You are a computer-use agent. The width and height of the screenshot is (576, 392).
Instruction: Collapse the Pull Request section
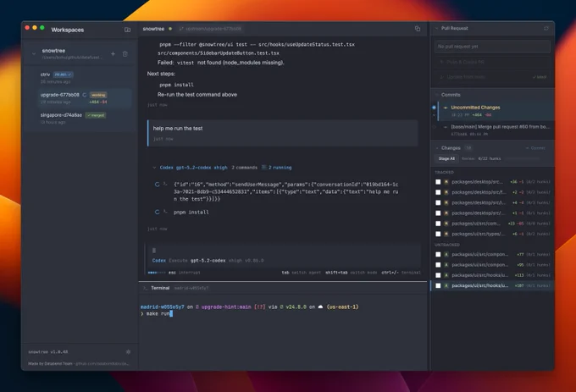pos(437,28)
